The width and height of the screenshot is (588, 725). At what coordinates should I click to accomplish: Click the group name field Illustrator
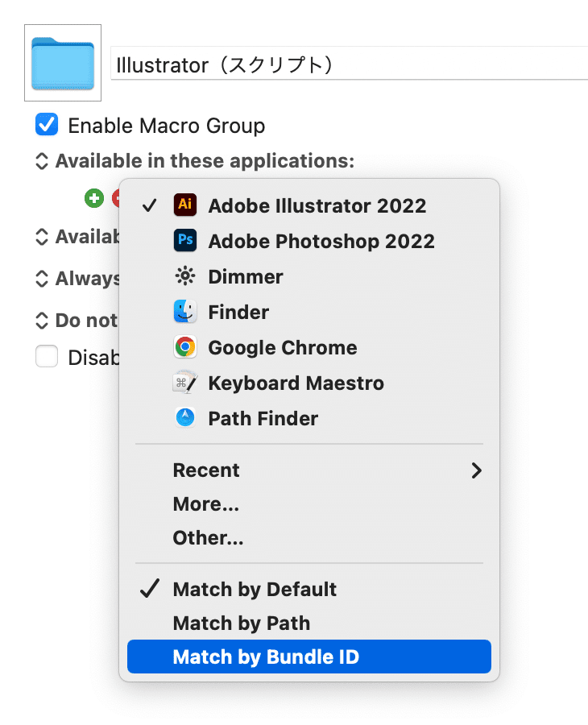(x=349, y=64)
